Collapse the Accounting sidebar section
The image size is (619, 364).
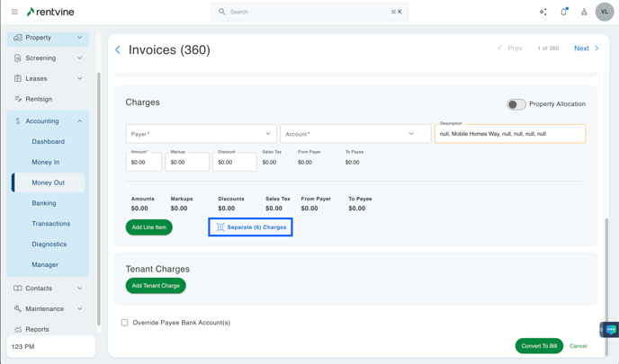point(79,121)
